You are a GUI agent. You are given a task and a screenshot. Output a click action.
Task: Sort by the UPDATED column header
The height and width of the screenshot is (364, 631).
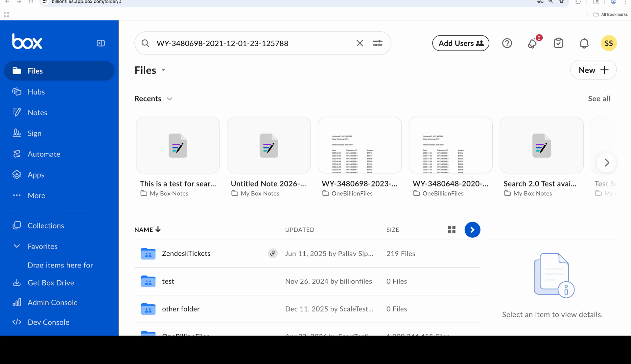(x=300, y=230)
